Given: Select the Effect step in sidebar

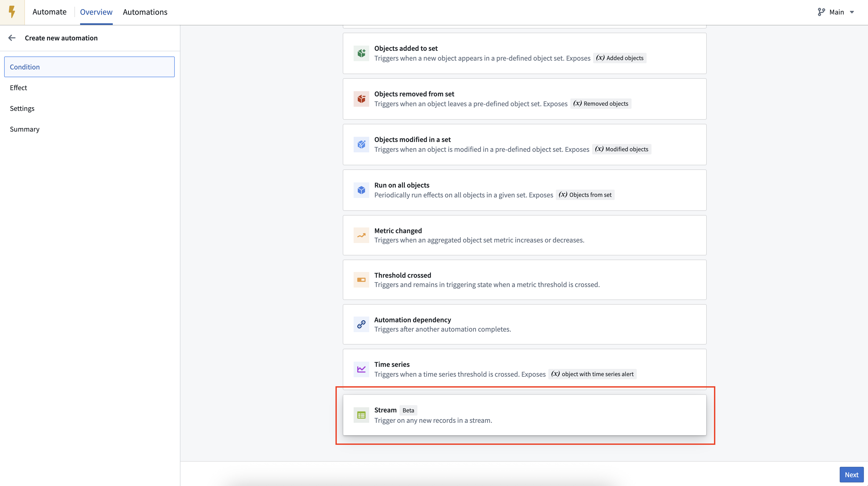Looking at the screenshot, I should pos(18,88).
